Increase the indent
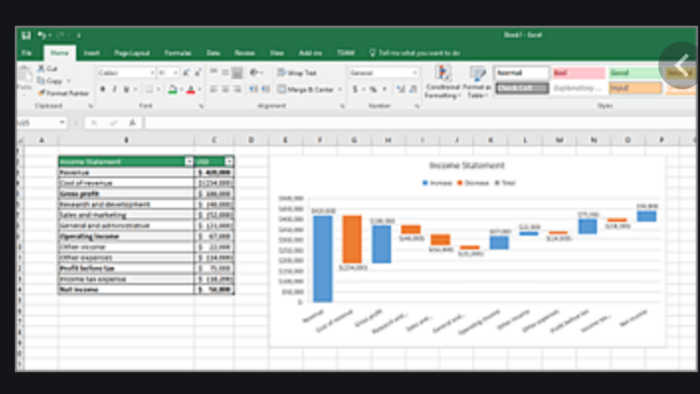 (265, 90)
